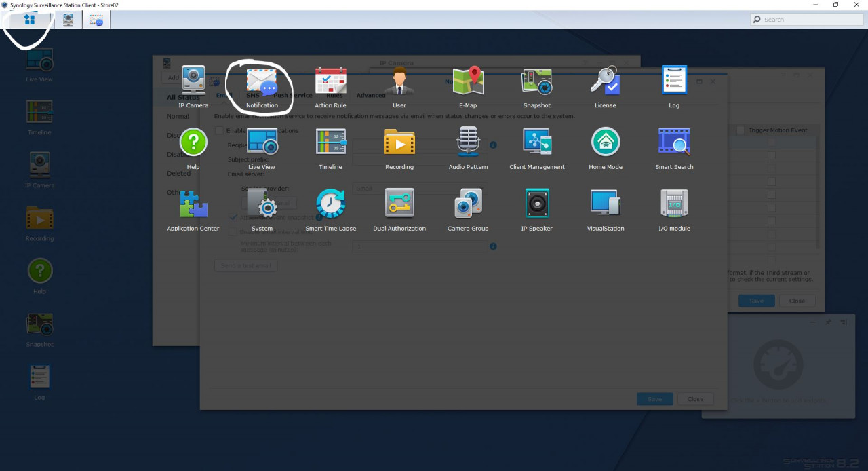Open Help desktop shortcut
Screen dimensions: 868x471
click(39, 277)
